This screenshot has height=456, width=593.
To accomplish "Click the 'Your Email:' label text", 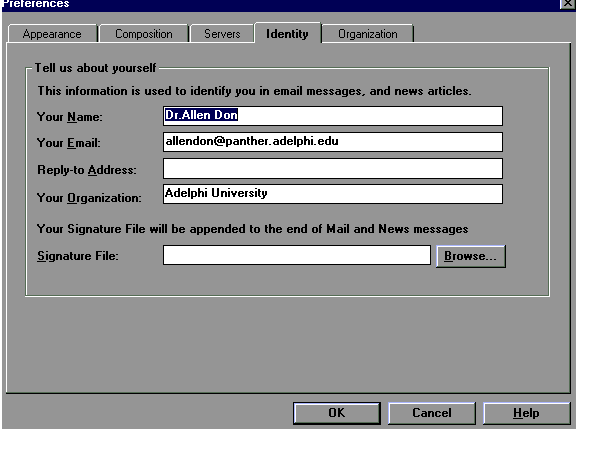I will click(x=69, y=143).
